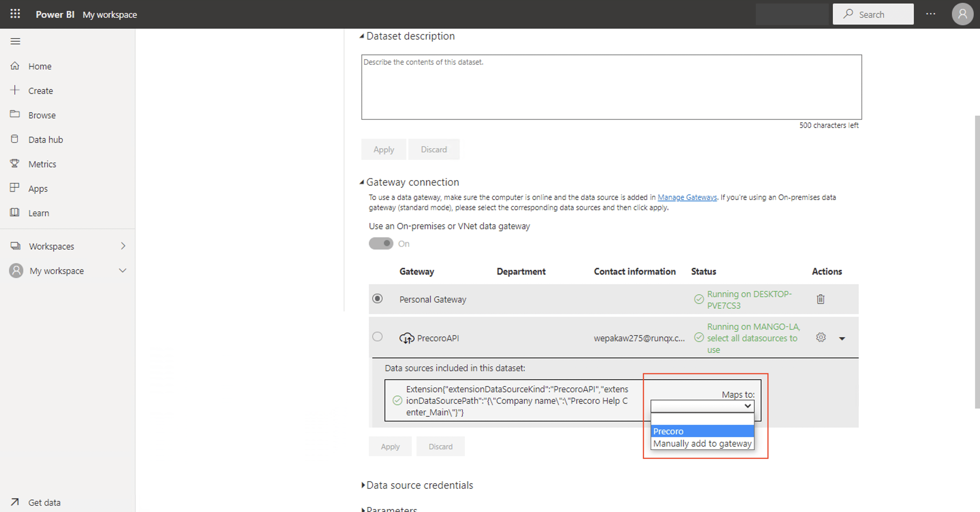Image resolution: width=980 pixels, height=512 pixels.
Task: Click Discard under Gateway connection
Action: [441, 446]
